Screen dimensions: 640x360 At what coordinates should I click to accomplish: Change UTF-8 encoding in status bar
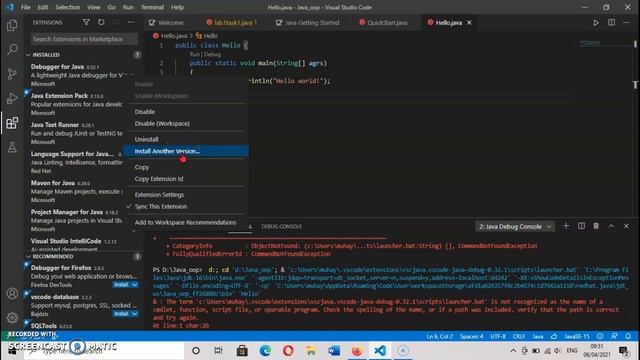click(x=498, y=336)
